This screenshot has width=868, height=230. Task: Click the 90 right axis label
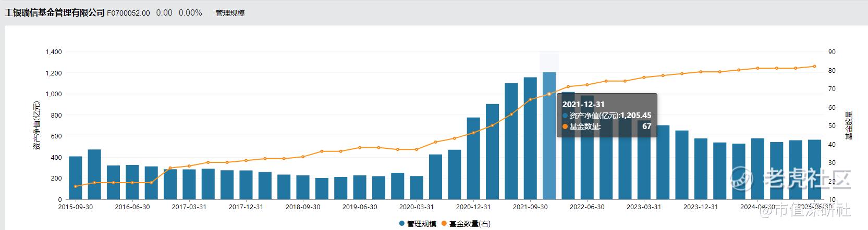(x=832, y=52)
